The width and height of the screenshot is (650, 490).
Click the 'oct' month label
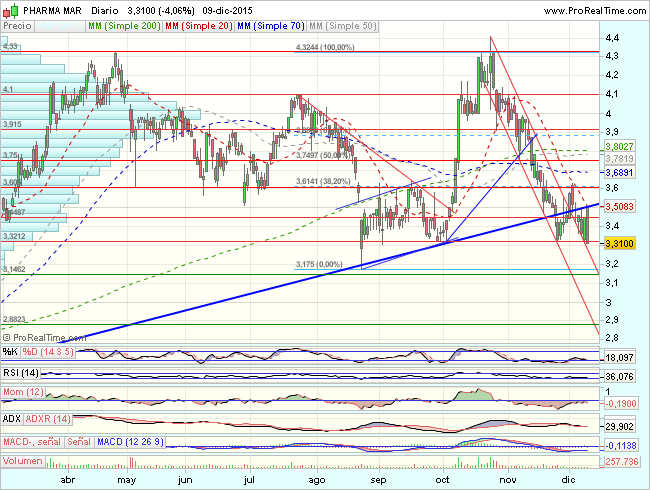click(x=442, y=480)
